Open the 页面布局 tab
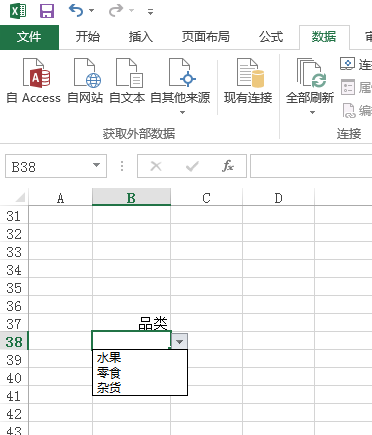 pyautogui.click(x=206, y=37)
